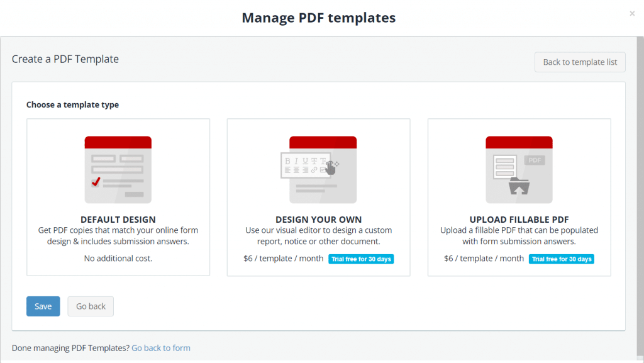Click the formatting toolbar in Design Your Own image
644x363 pixels.
click(306, 165)
